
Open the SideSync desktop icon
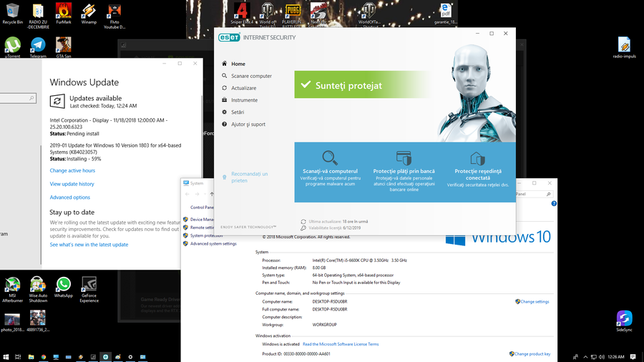(x=624, y=319)
